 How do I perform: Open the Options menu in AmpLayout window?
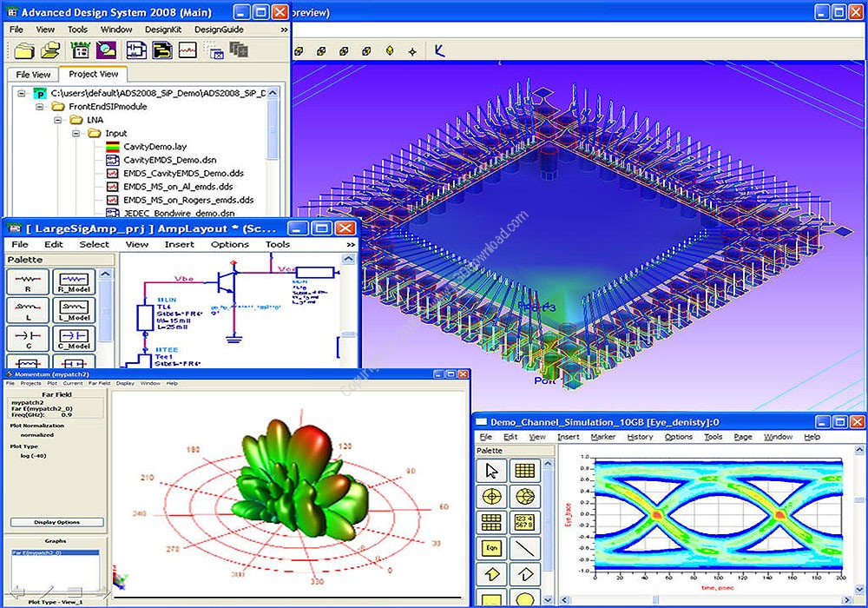(230, 244)
